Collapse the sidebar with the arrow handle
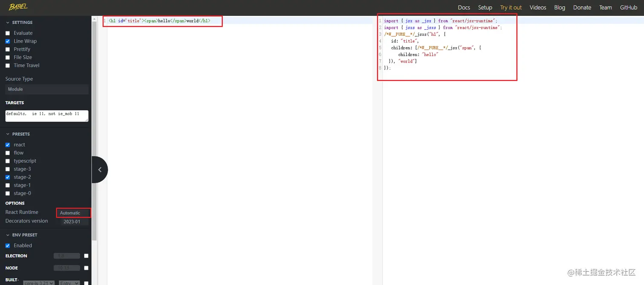This screenshot has height=285, width=644. coord(100,170)
